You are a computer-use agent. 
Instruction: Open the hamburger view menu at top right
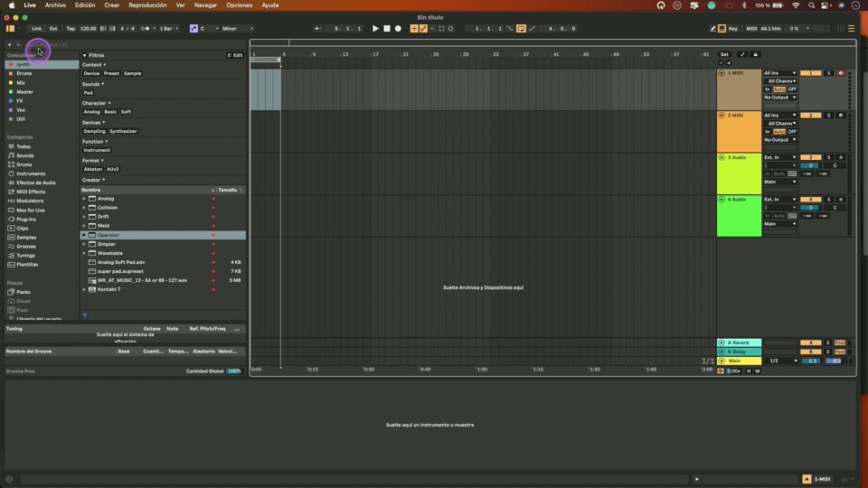tap(852, 28)
